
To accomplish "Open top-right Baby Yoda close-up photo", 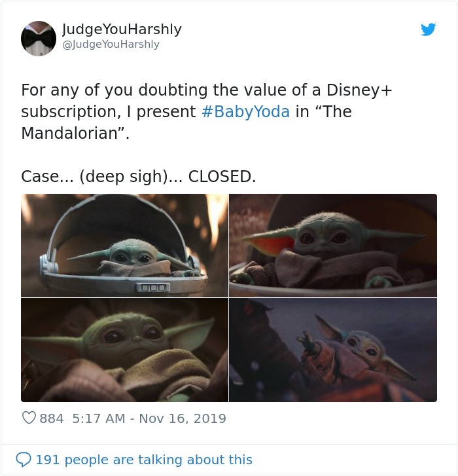I will [333, 246].
